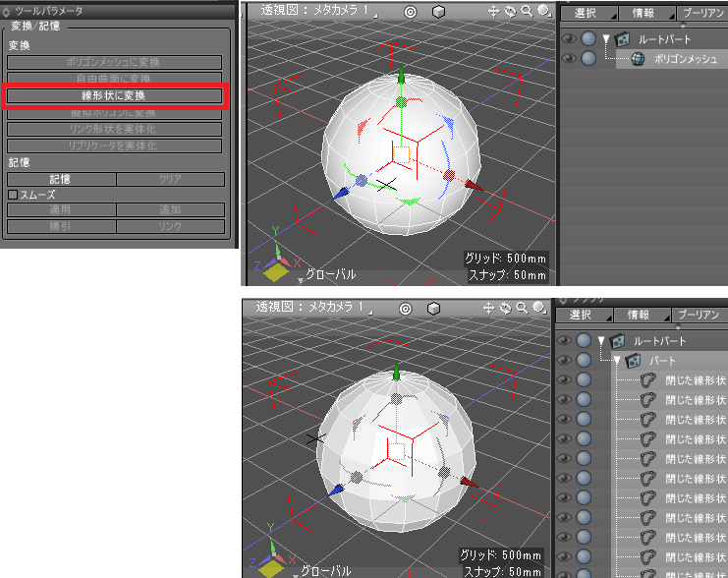Click the ルートパート part icon in upper browser
Image resolution: width=728 pixels, height=578 pixels.
tap(623, 39)
